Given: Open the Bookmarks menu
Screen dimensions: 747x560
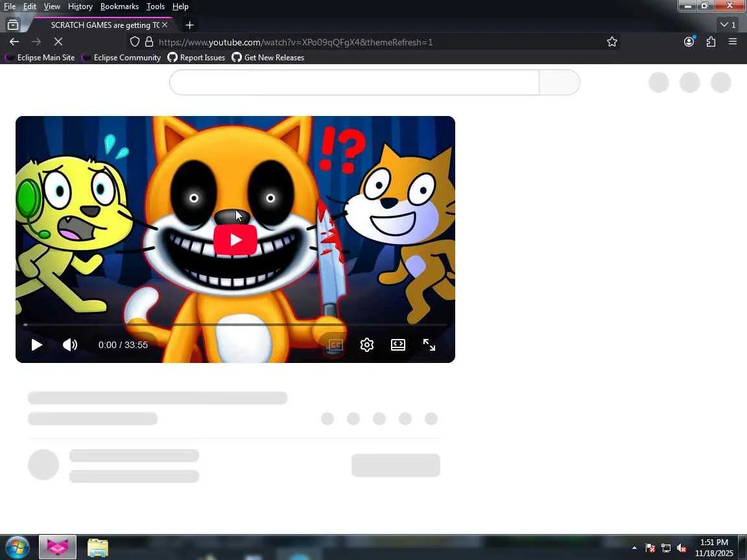Looking at the screenshot, I should click(x=119, y=6).
